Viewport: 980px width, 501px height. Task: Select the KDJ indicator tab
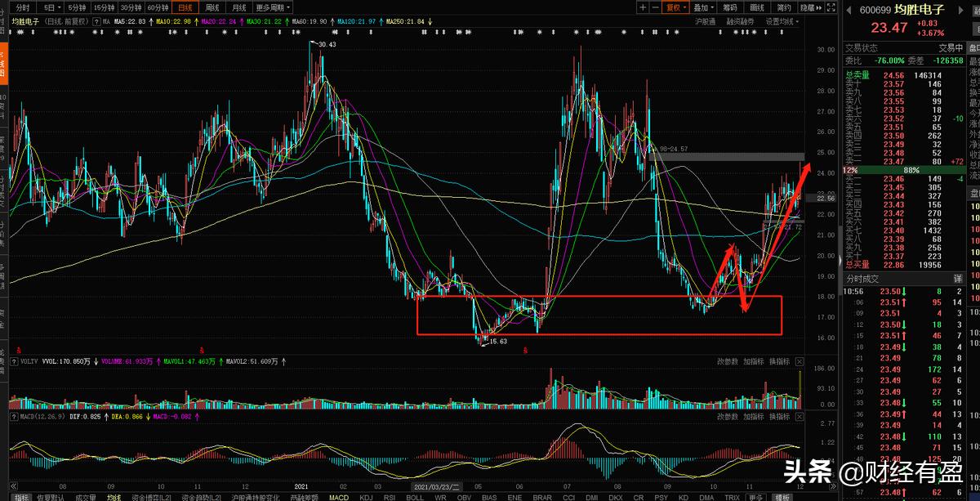[367, 496]
